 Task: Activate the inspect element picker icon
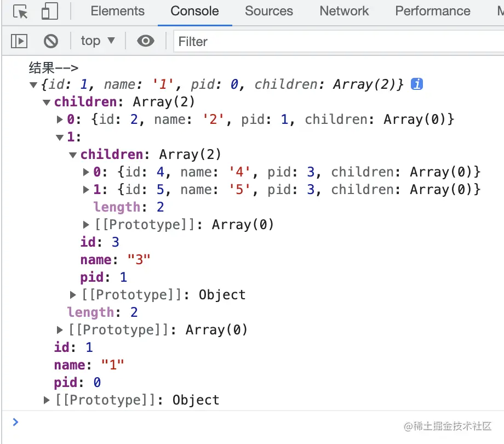(20, 12)
